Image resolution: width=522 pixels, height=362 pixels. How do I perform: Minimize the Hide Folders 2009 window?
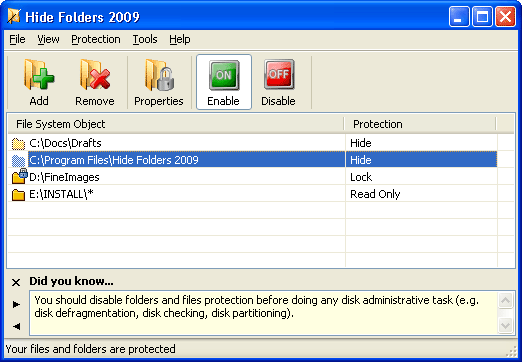coord(459,16)
